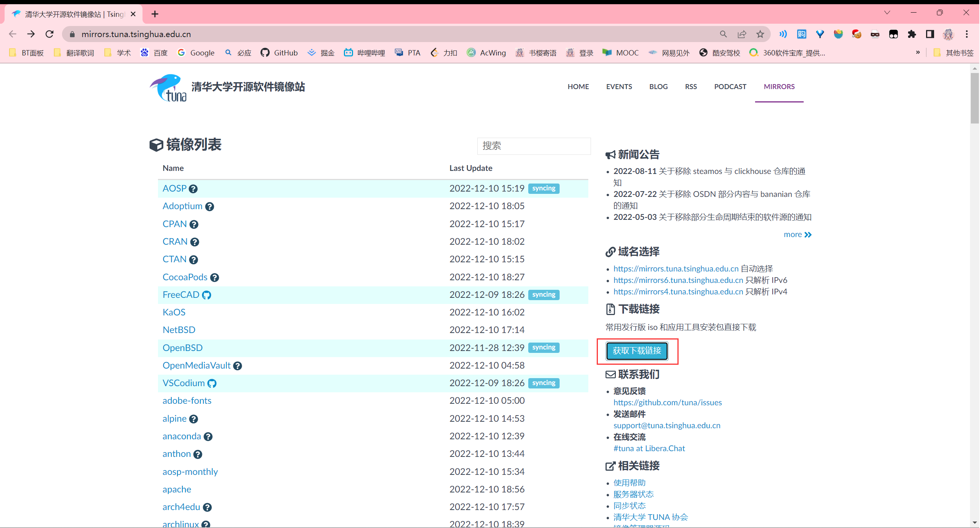Click the page vertical scrollbar thumb
The width and height of the screenshot is (980, 528).
[974, 97]
